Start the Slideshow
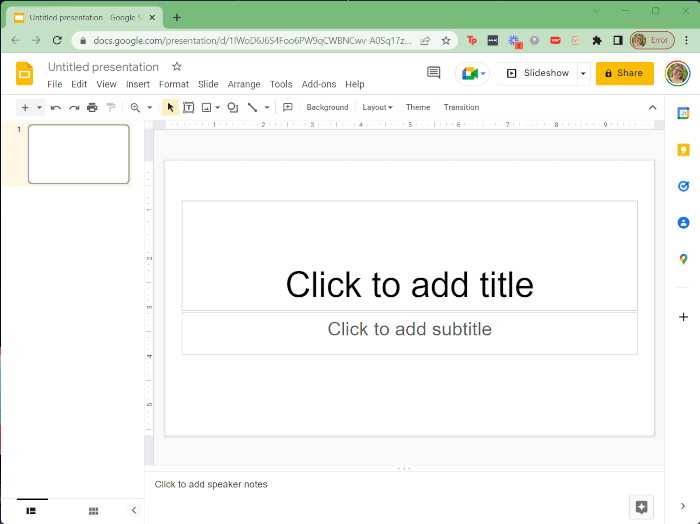The height and width of the screenshot is (524, 700). click(x=538, y=73)
